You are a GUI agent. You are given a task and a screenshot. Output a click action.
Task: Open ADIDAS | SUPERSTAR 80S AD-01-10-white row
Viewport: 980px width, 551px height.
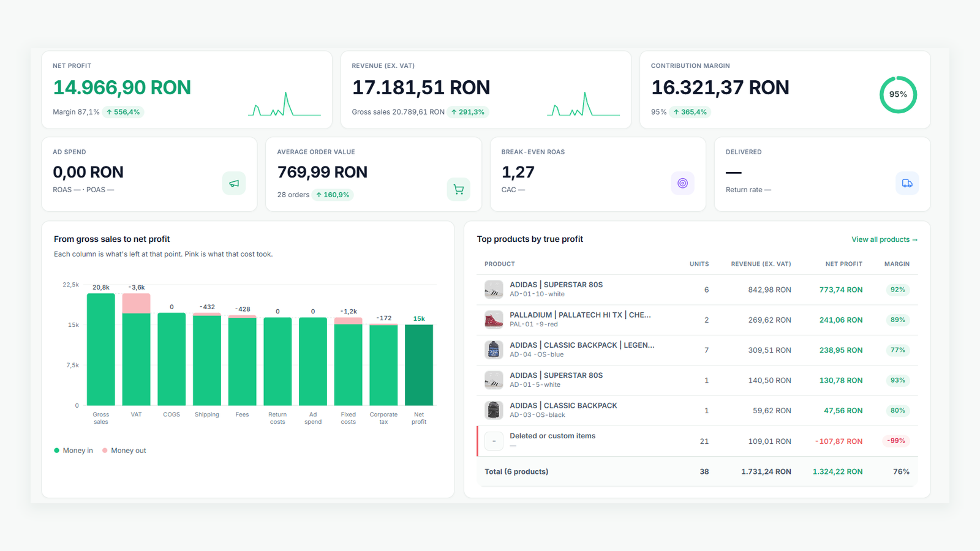pyautogui.click(x=697, y=290)
